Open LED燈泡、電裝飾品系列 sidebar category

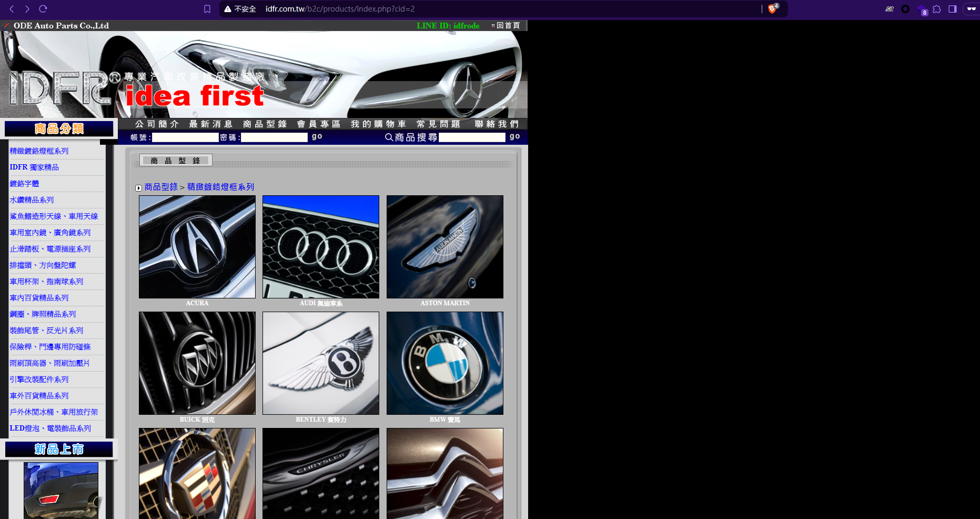click(50, 428)
